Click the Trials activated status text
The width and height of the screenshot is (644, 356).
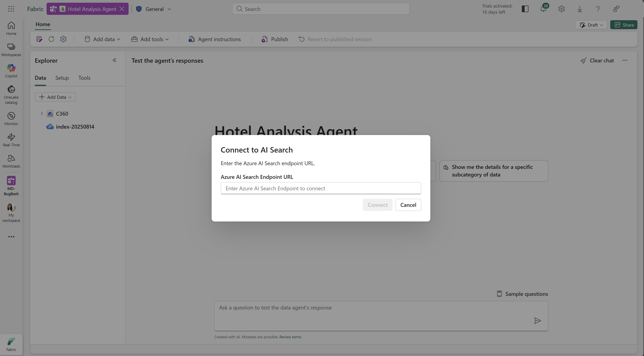(497, 9)
